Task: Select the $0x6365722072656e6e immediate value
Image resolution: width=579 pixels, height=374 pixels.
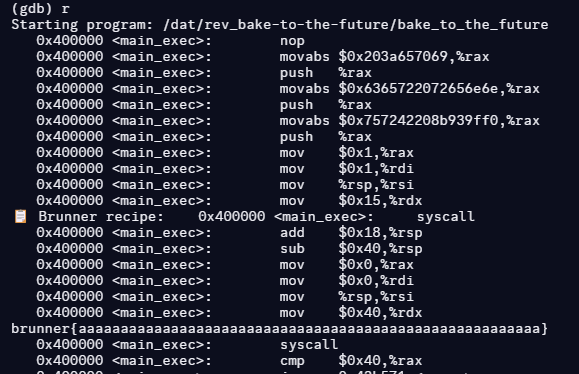Action: (x=418, y=89)
